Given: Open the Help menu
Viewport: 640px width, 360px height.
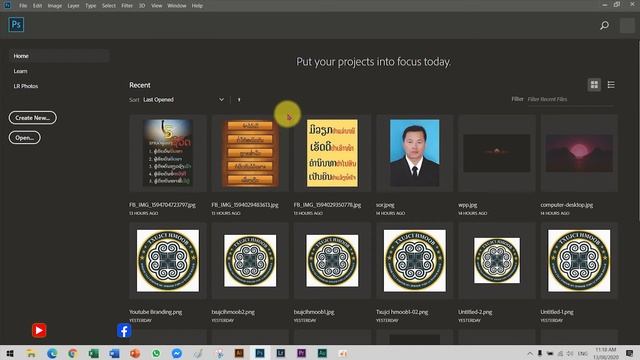Looking at the screenshot, I should click(x=197, y=6).
